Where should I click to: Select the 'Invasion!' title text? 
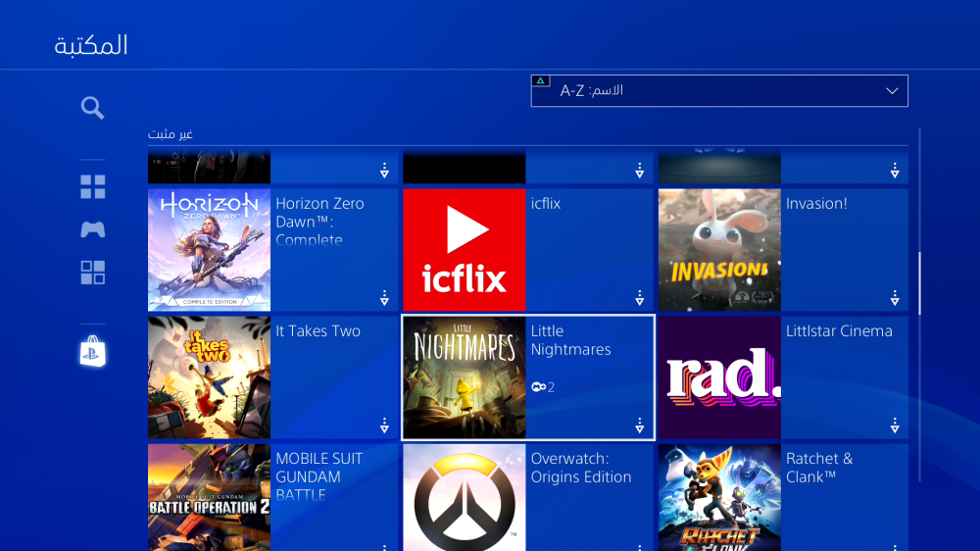coord(816,203)
